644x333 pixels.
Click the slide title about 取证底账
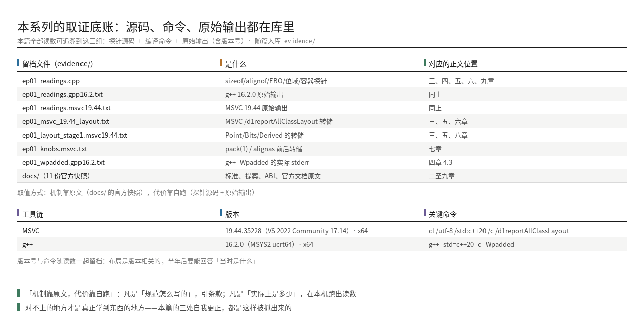[156, 27]
